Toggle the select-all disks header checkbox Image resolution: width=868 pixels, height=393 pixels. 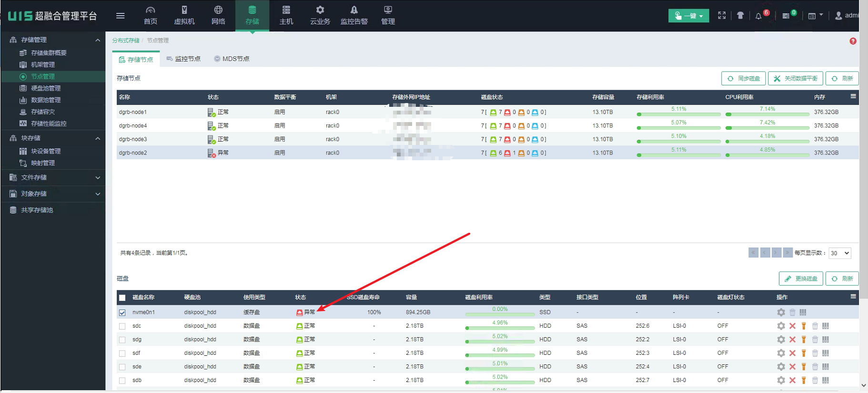click(x=122, y=298)
